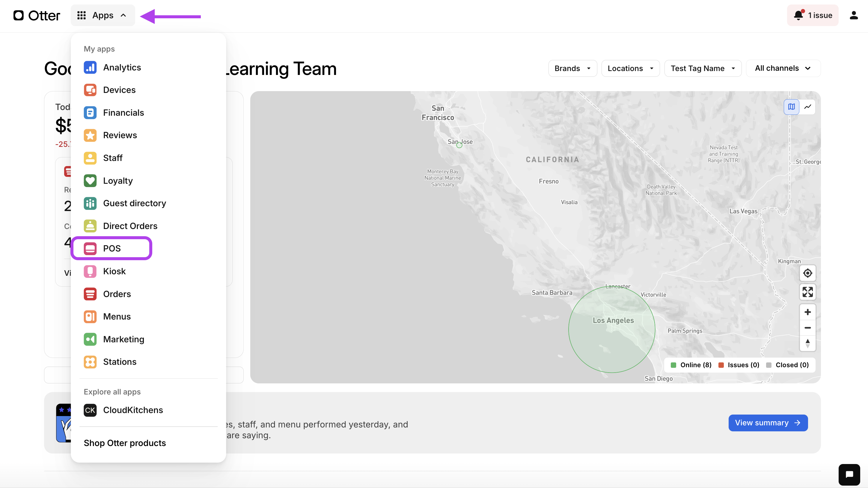The width and height of the screenshot is (868, 488).
Task: Click the Closed (0) legend swatch
Action: [768, 365]
